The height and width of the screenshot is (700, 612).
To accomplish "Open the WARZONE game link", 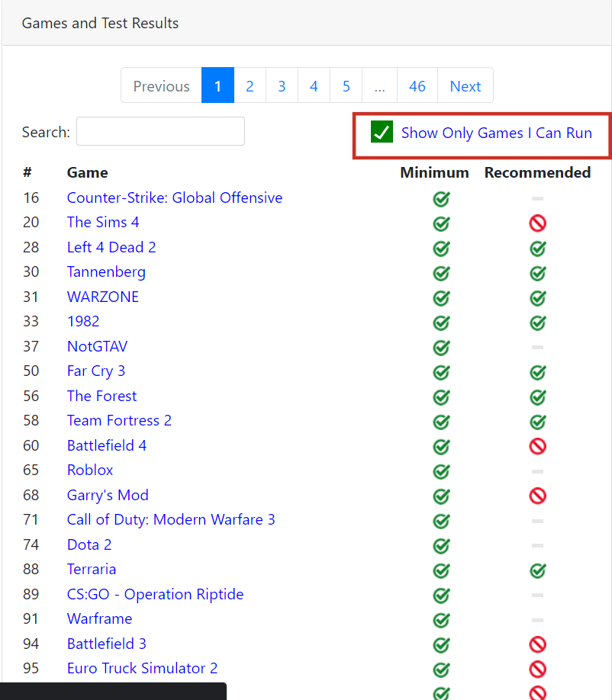I will [103, 297].
